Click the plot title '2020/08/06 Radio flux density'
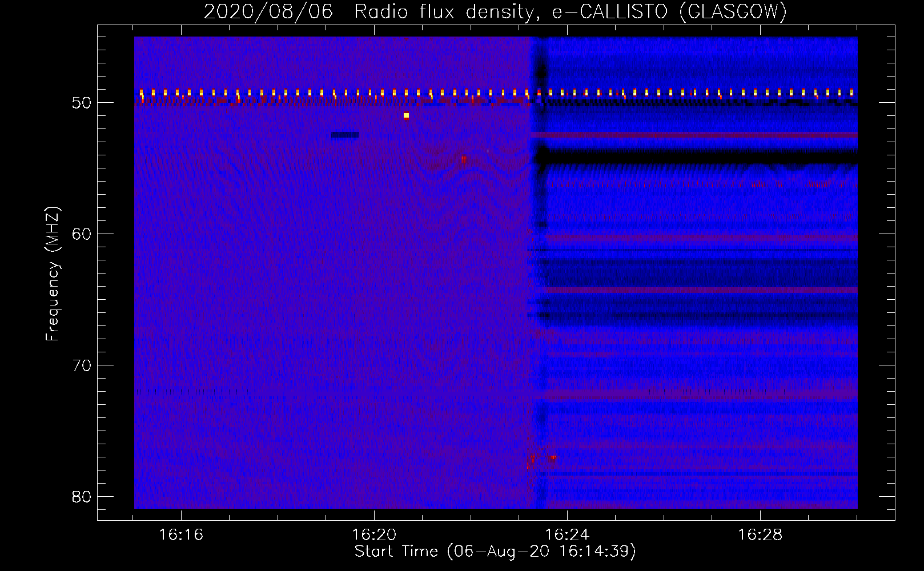Image resolution: width=924 pixels, height=571 pixels. pos(370,11)
